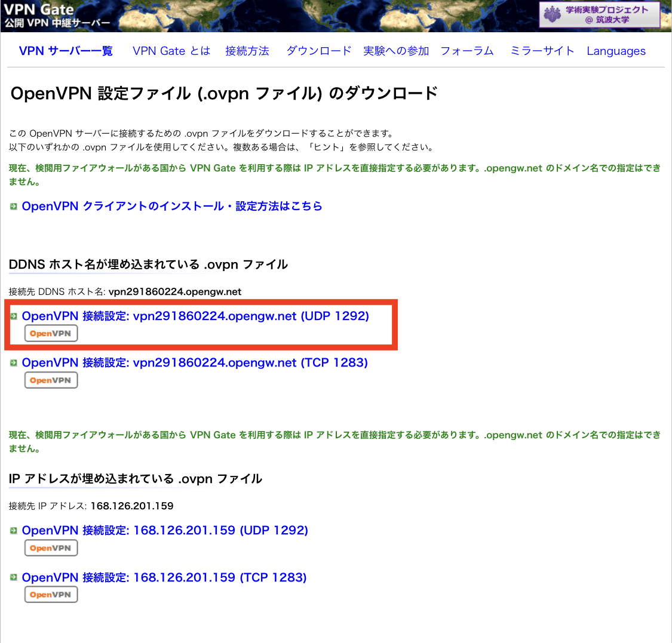
Task: Select DDNS hostname text vpn291860224.opengw.net
Action: [175, 292]
